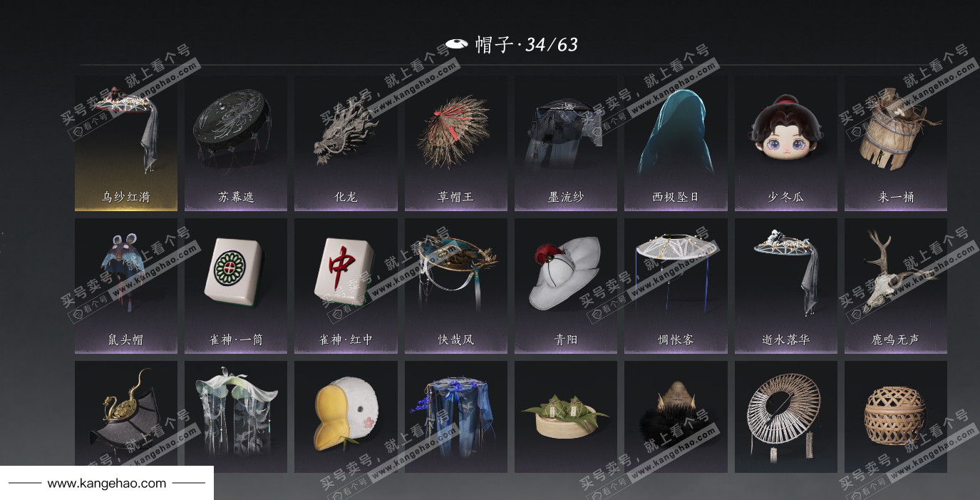Pick the 快哉风 gold-rimmed hat
The height and width of the screenshot is (500, 980).
(456, 286)
